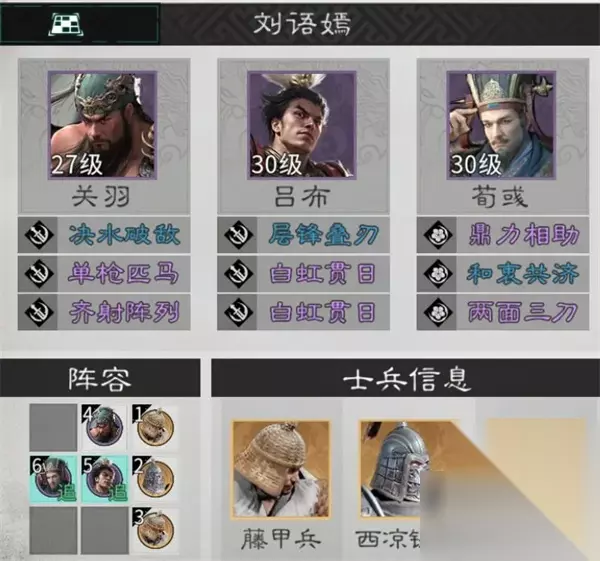Select formation slot 6 highlighted in teal

[x=53, y=479]
